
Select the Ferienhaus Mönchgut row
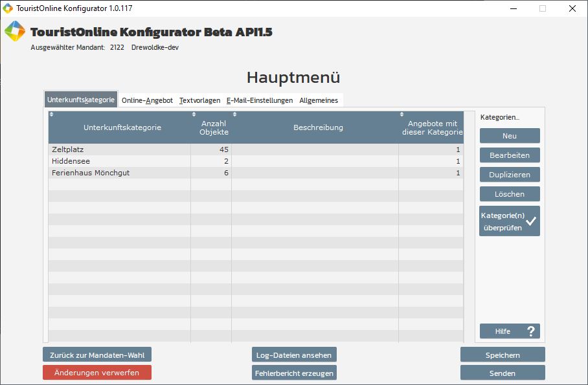click(256, 173)
